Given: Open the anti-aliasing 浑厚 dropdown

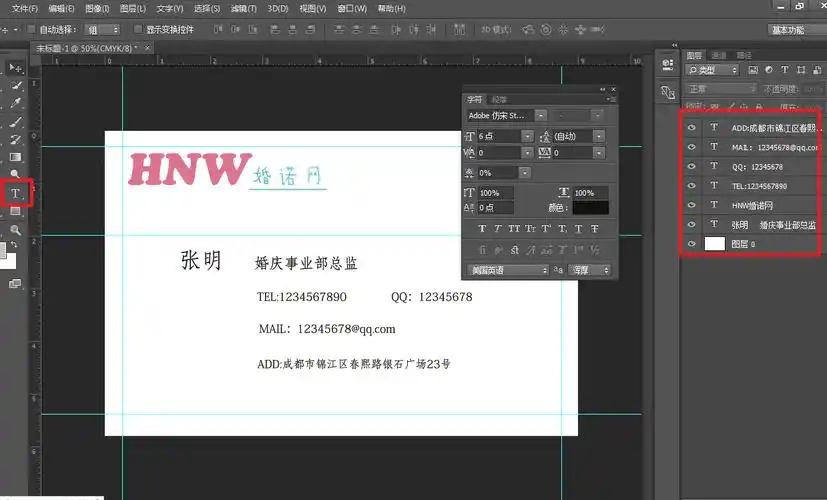Looking at the screenshot, I should tap(590, 270).
